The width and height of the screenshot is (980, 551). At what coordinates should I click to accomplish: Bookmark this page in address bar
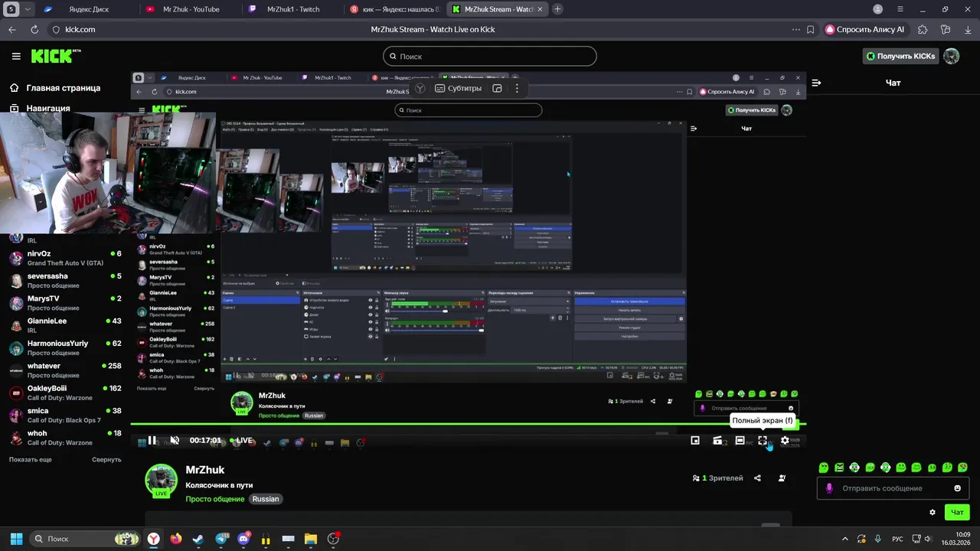tap(811, 29)
